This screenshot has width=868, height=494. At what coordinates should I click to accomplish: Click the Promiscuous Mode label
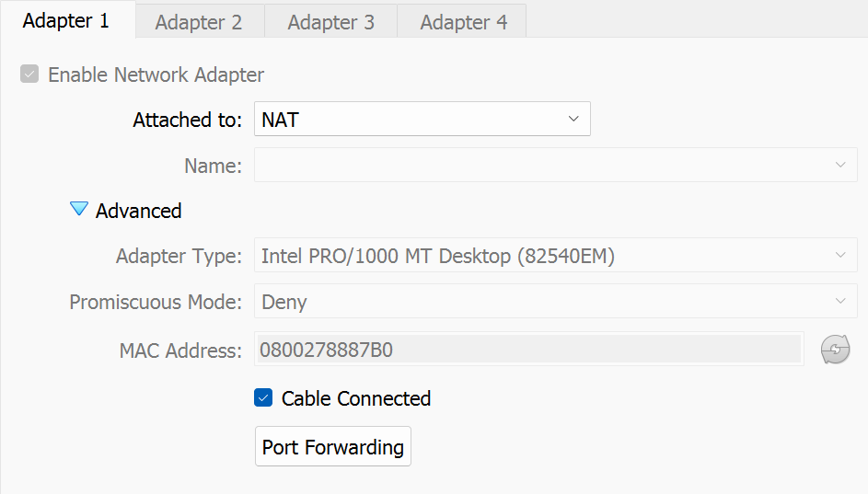(156, 302)
